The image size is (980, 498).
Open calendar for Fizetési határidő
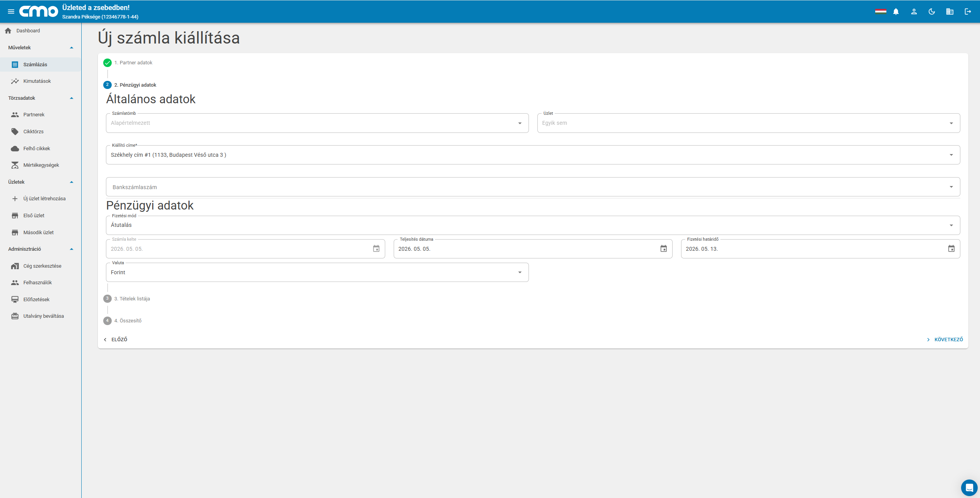pos(951,249)
